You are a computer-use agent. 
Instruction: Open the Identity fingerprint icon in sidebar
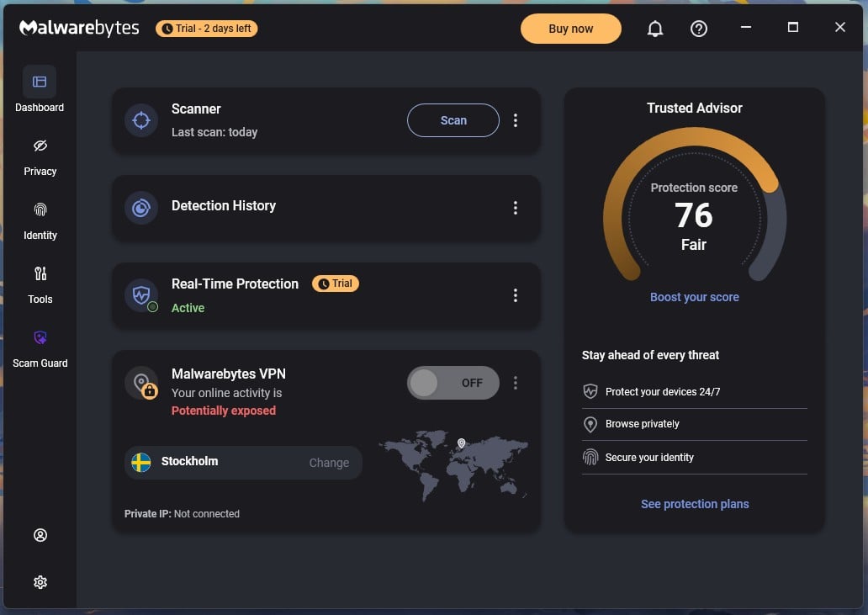tap(40, 209)
